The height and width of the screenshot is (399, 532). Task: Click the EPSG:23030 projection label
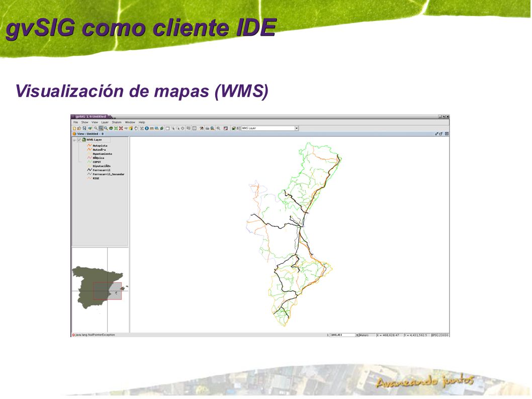tap(439, 335)
